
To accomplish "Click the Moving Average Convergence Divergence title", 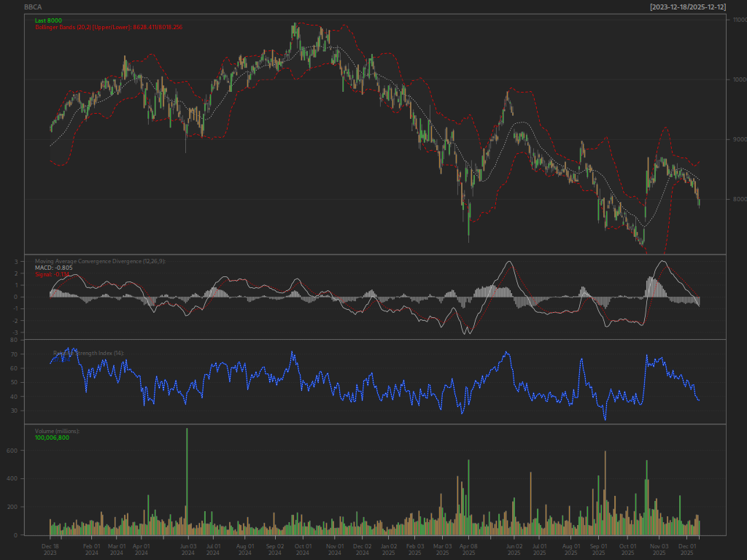I will pyautogui.click(x=100, y=261).
